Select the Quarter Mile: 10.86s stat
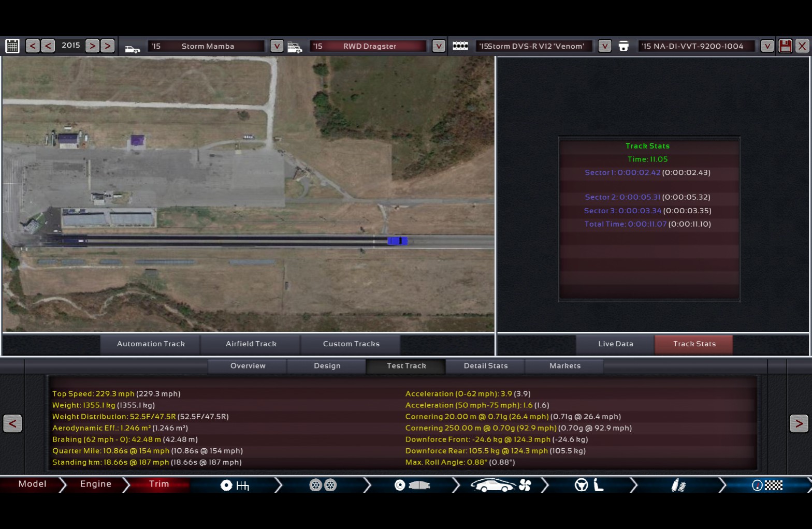812x529 pixels. tap(148, 451)
